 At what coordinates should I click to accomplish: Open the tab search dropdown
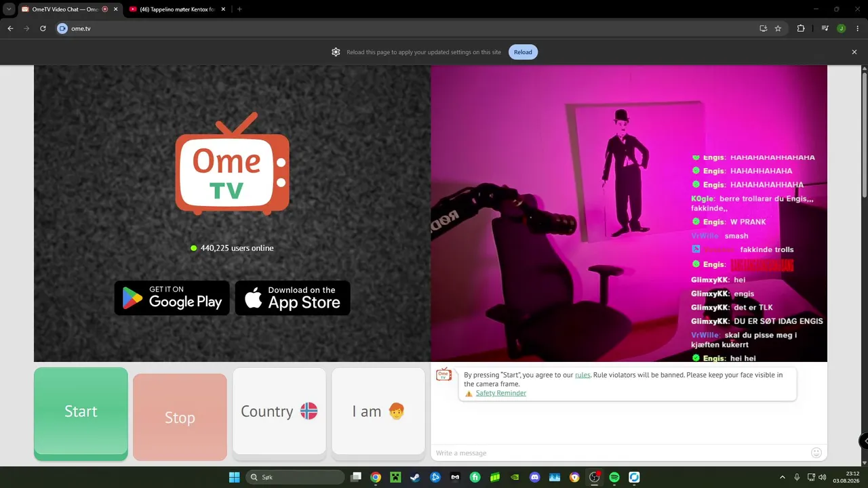[9, 9]
